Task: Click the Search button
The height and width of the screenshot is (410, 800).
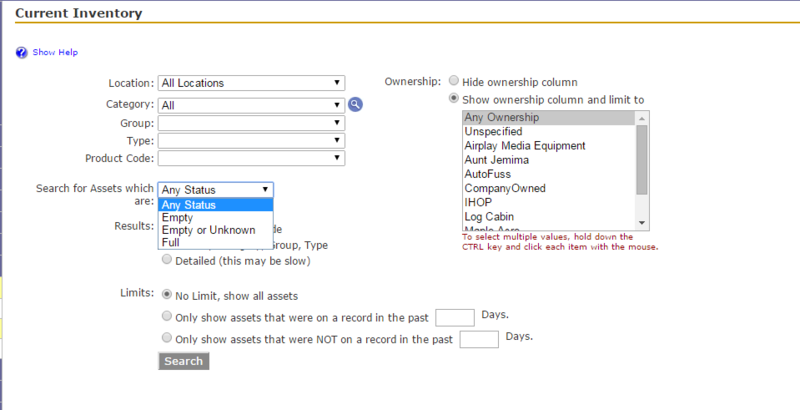Action: 184,361
